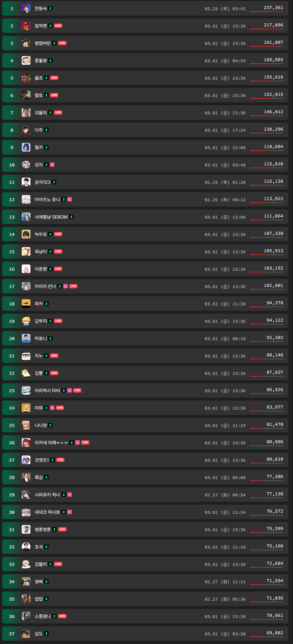Open the streamer name 서새봄냥 SEBOM
The height and width of the screenshot is (644, 293).
51,217
